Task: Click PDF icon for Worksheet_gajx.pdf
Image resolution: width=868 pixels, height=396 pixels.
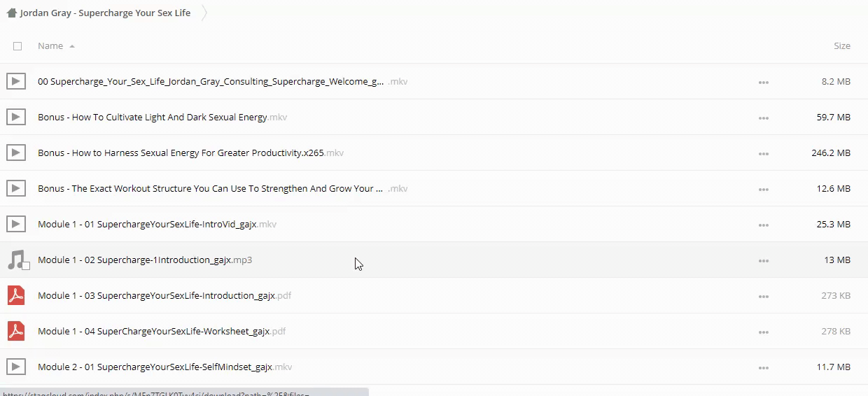Action: click(x=16, y=331)
